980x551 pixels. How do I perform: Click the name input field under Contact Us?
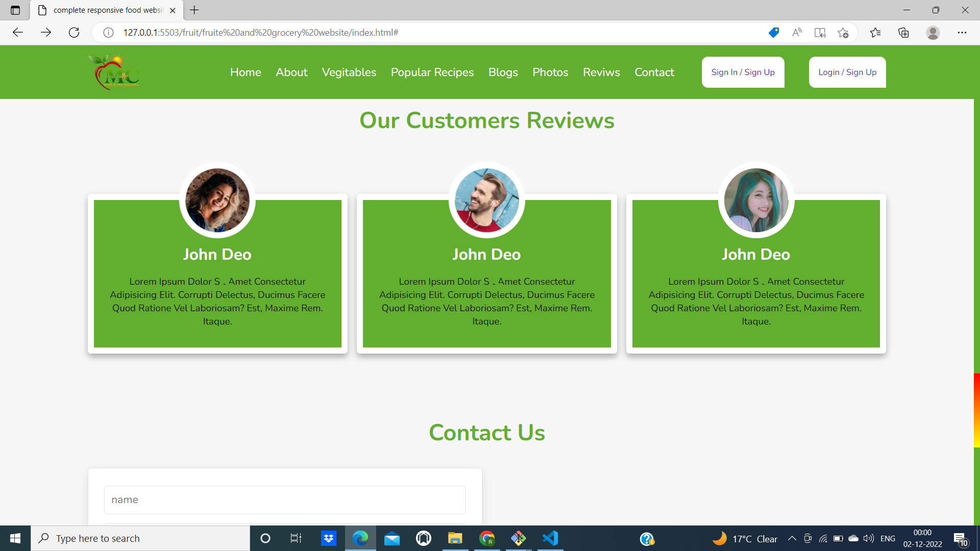[x=284, y=499]
